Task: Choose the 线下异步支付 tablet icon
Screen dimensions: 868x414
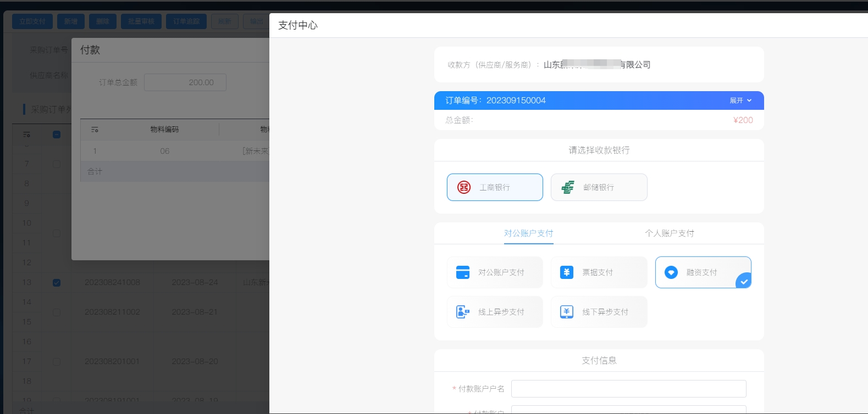Action: [567, 312]
